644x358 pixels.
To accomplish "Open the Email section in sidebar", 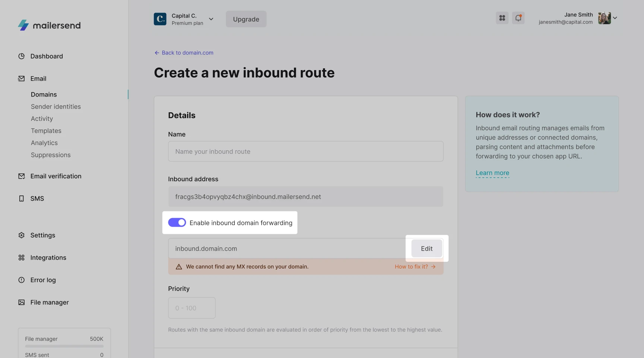I will [38, 79].
